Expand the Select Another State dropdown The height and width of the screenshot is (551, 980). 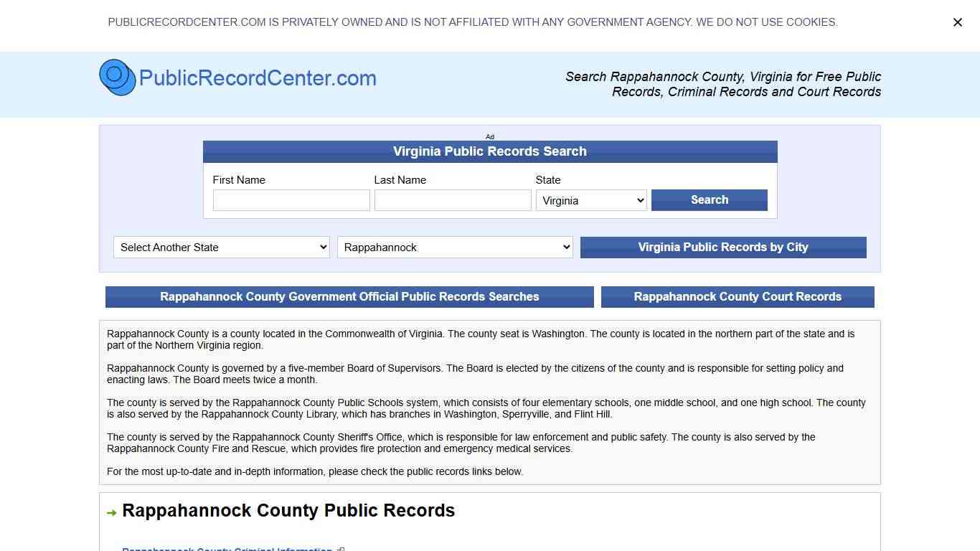pos(220,247)
